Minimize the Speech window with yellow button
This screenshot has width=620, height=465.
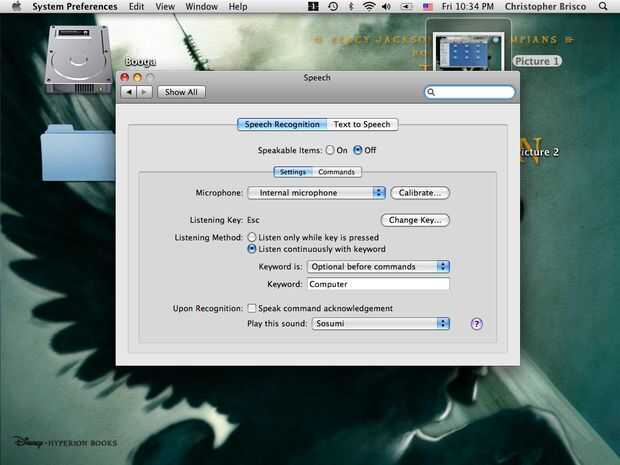tap(138, 77)
